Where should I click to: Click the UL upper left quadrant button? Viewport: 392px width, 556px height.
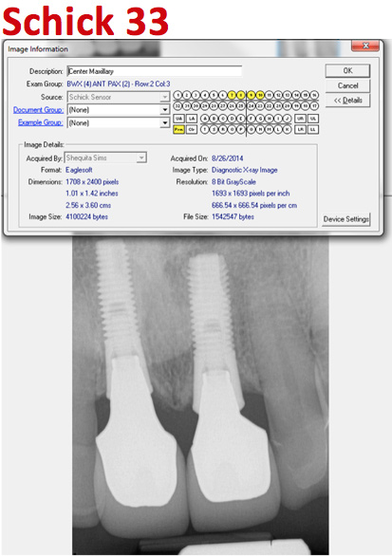click(x=313, y=119)
